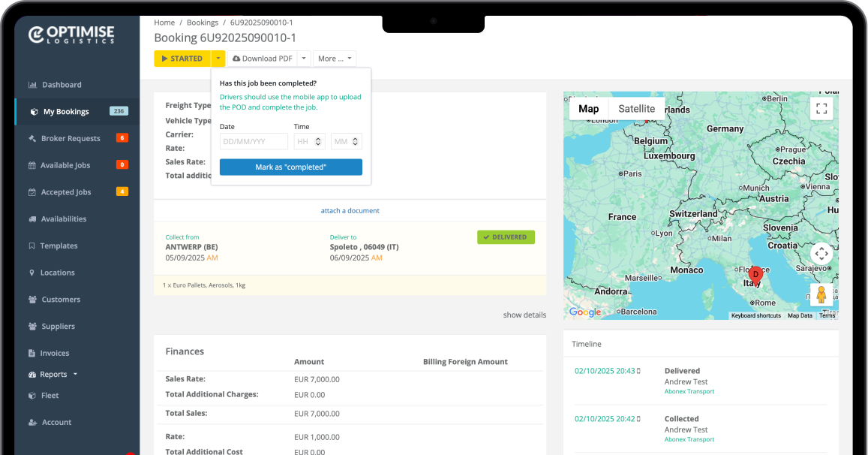
Task: Open Available Jobs via its calendar icon
Action: 33,164
